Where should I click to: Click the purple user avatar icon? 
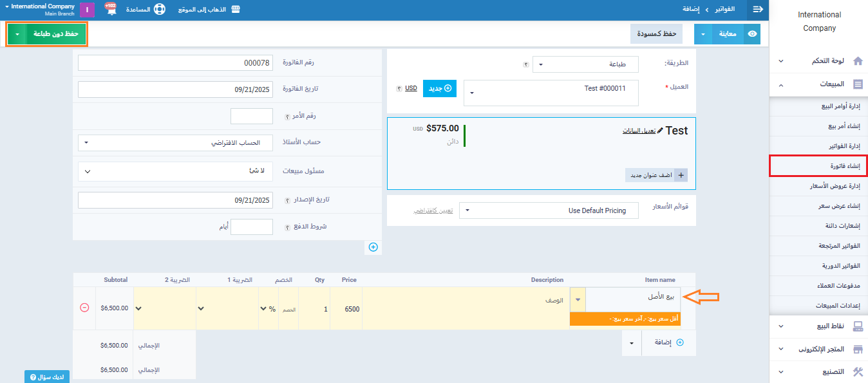87,10
